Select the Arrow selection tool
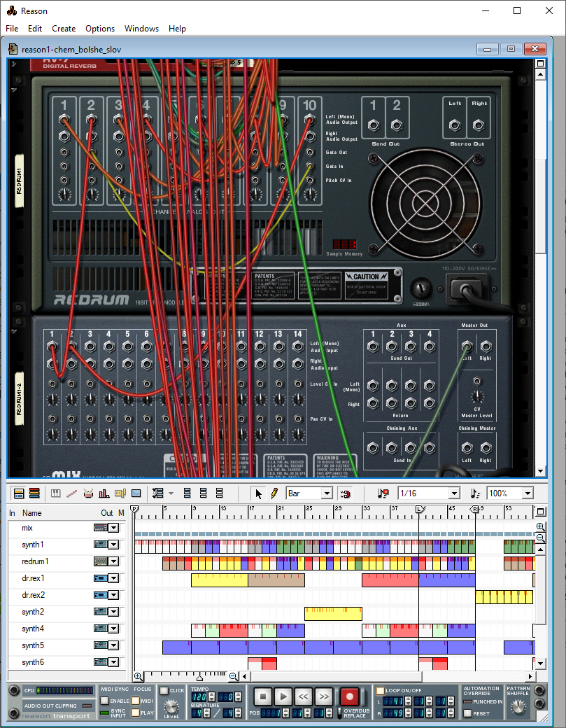The image size is (566, 728). 260,493
